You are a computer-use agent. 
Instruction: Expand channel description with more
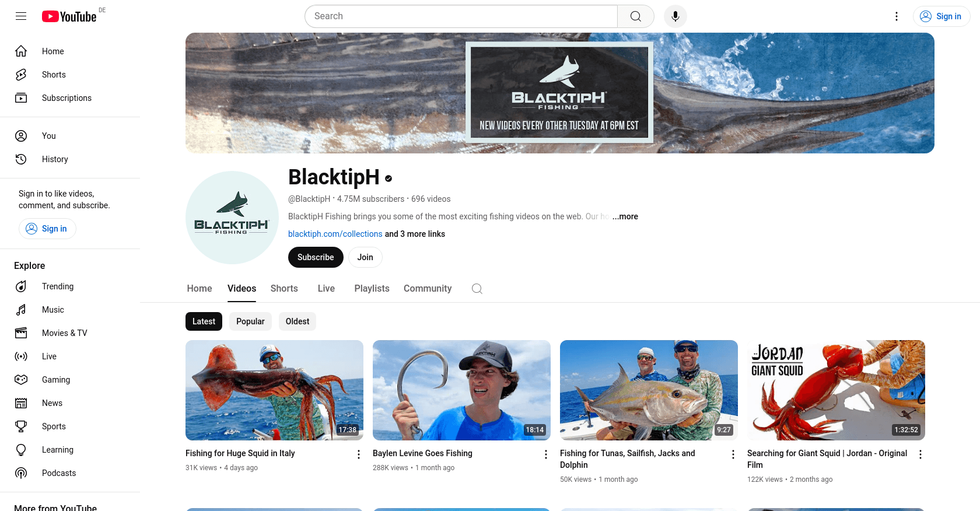[625, 216]
